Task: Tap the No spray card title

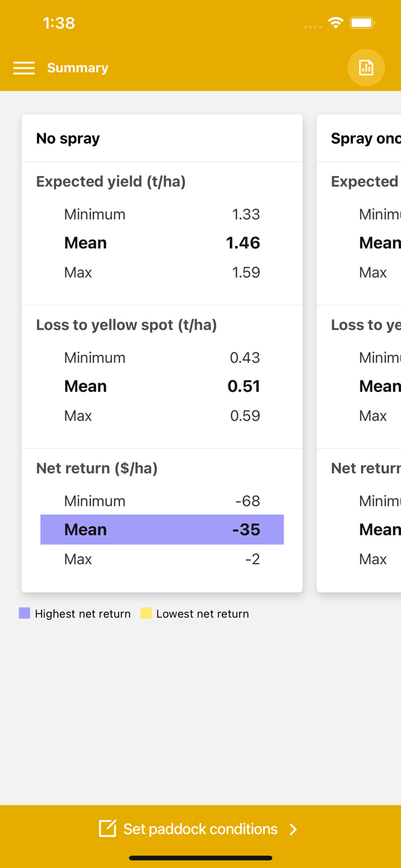Action: (68, 138)
